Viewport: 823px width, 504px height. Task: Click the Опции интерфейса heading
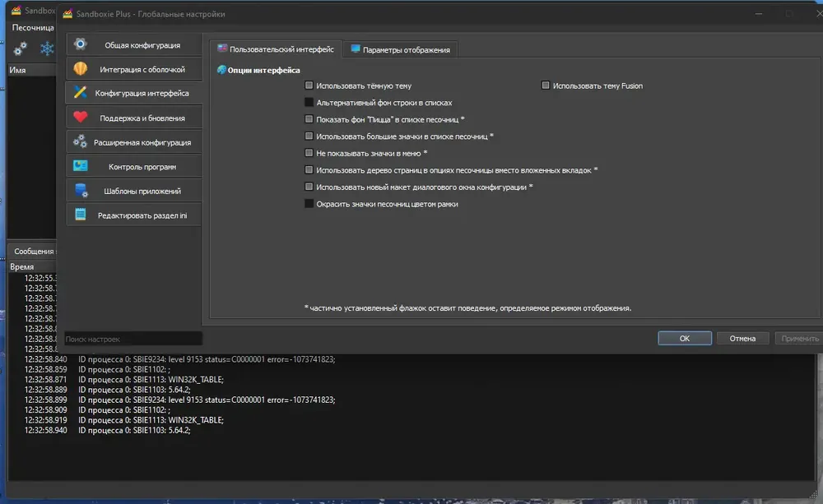pos(263,70)
